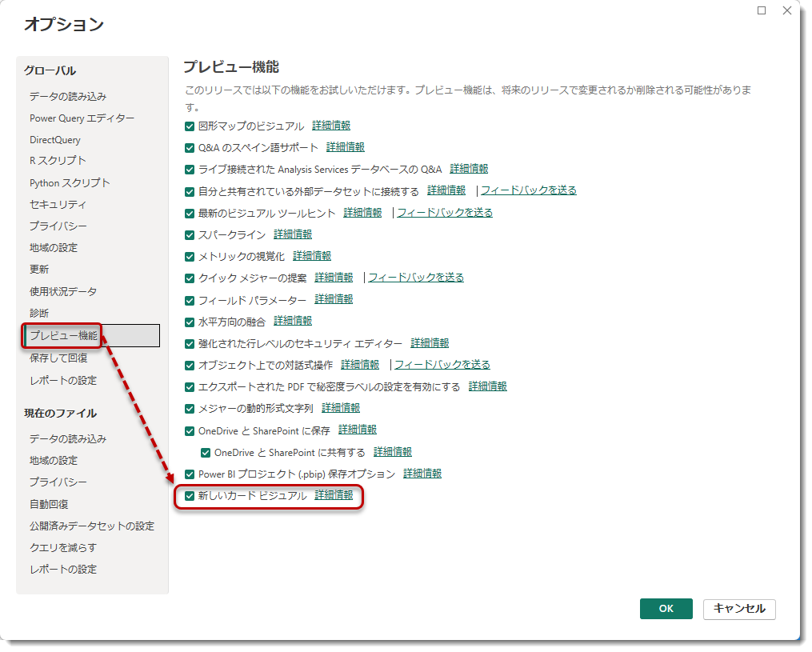Confirm options with OK button
Screen dimensions: 812x652
coord(666,609)
